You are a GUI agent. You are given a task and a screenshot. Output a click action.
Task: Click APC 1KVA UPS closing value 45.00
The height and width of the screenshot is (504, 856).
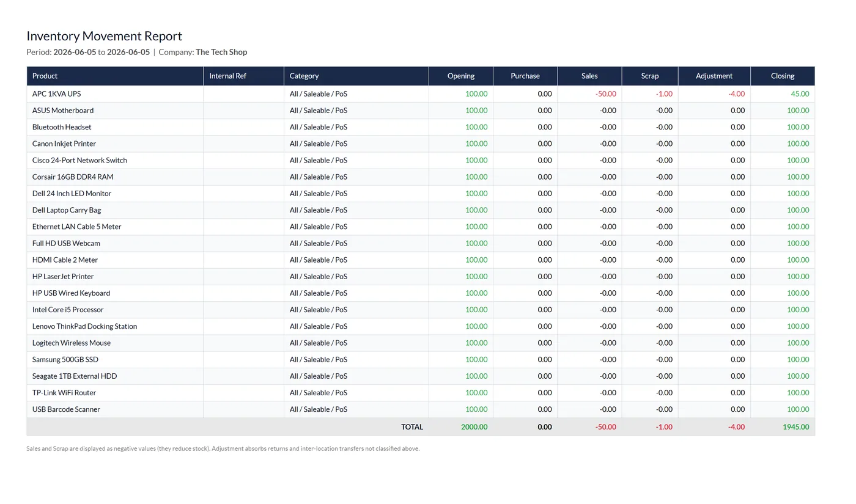[x=800, y=94]
